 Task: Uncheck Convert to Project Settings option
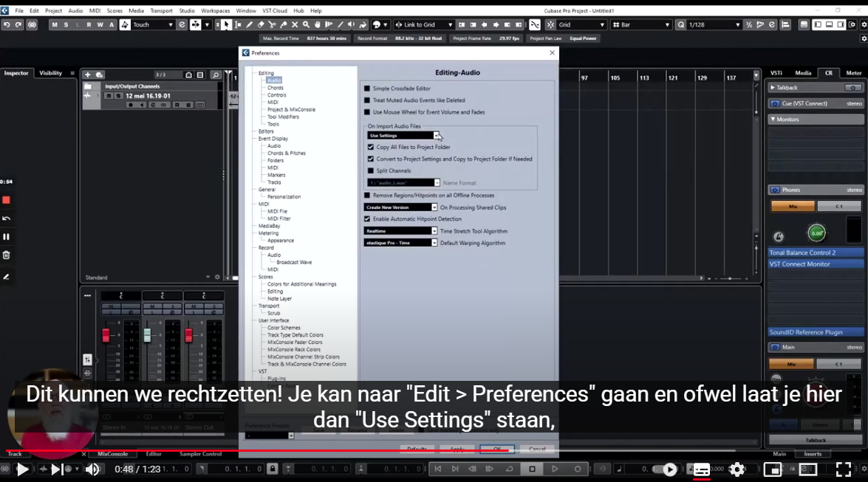pyautogui.click(x=371, y=159)
